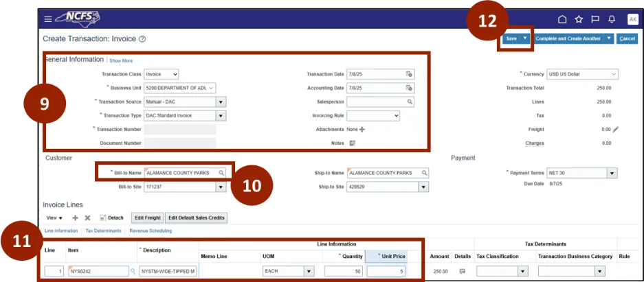Detach the invoice lines table
This screenshot has width=644, height=282.
point(112,218)
